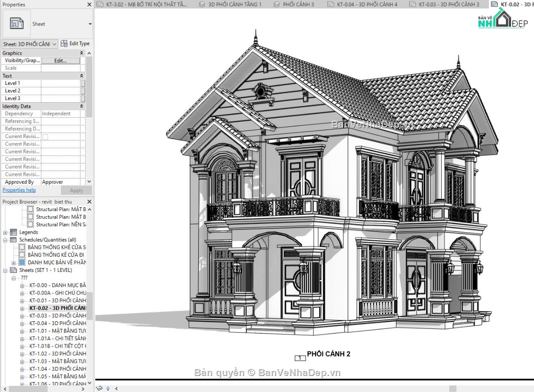This screenshot has height=392, width=534.
Task: Click Project Browser horizontal scroll left arrow
Action: click(x=4, y=389)
